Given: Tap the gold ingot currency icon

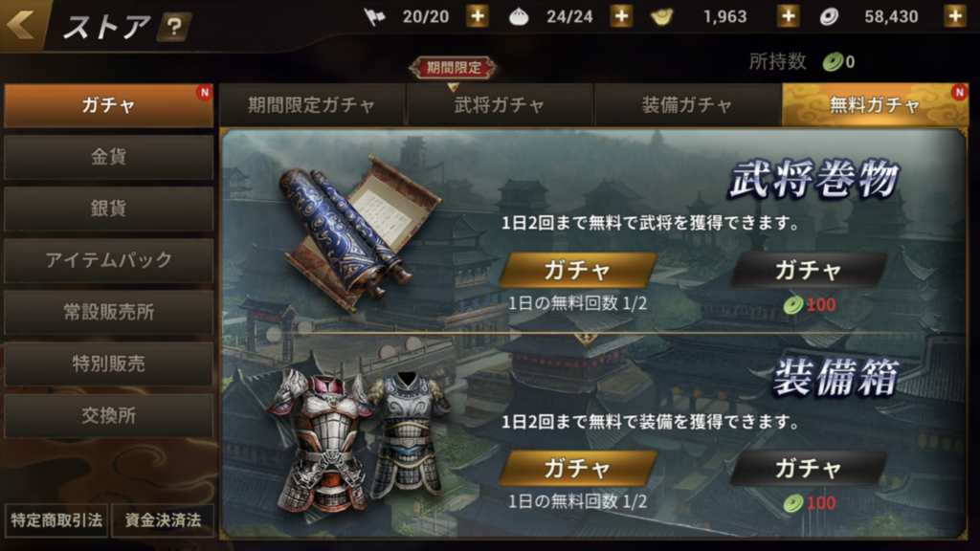Looking at the screenshot, I should pyautogui.click(x=662, y=16).
